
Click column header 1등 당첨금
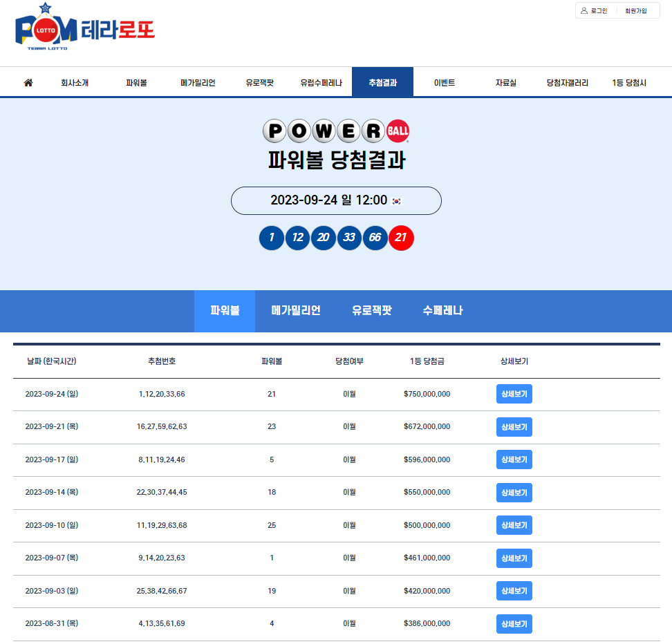tap(427, 361)
